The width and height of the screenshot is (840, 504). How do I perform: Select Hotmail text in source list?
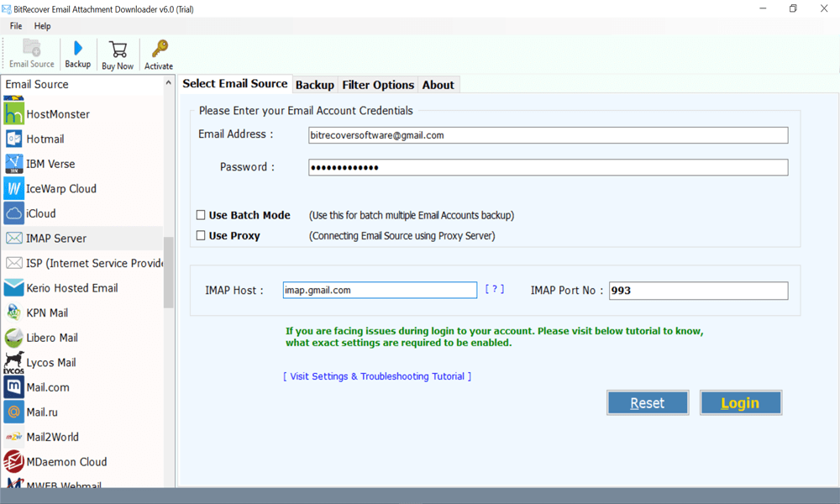click(45, 139)
